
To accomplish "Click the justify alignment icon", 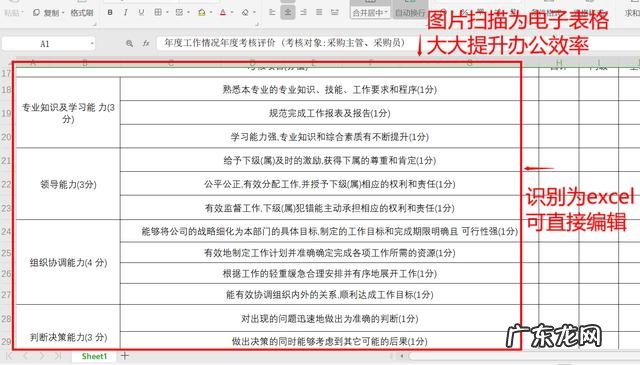I will point(319,13).
